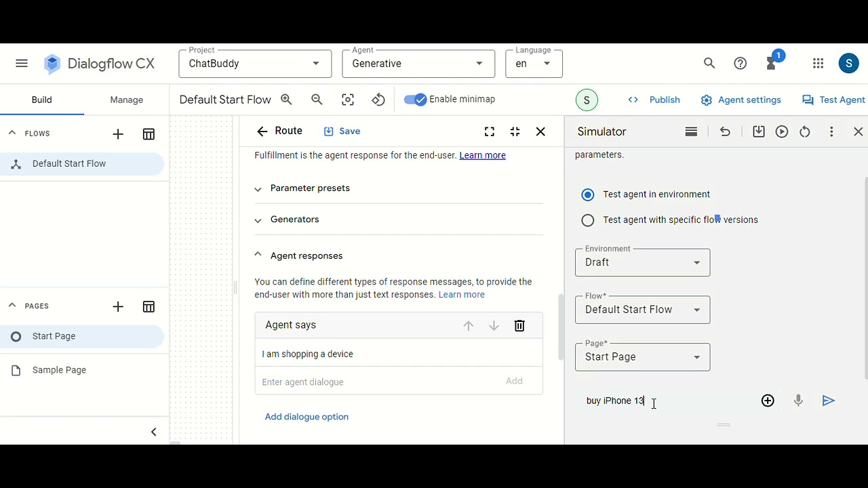The width and height of the screenshot is (868, 488).
Task: Open the S user account avatar
Action: 849,64
